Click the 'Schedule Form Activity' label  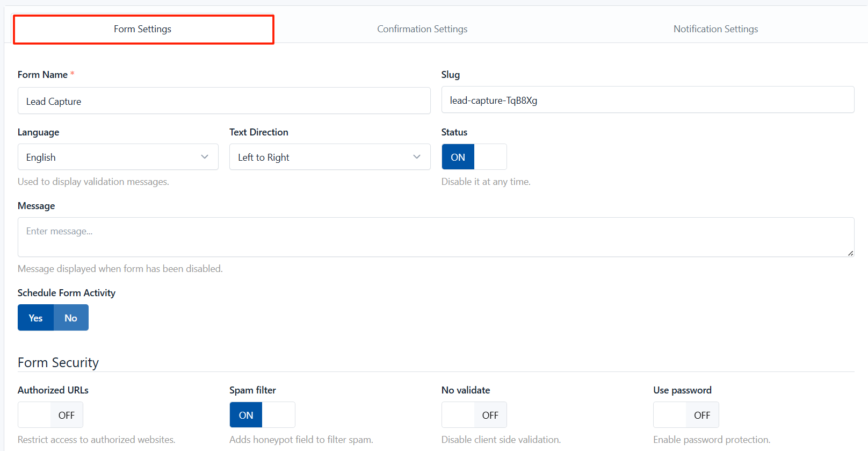coord(67,293)
